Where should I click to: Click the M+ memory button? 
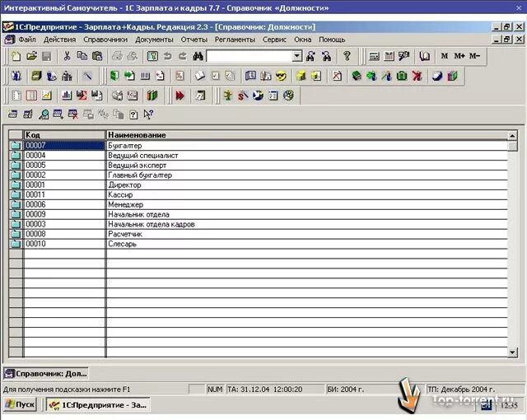click(x=459, y=56)
